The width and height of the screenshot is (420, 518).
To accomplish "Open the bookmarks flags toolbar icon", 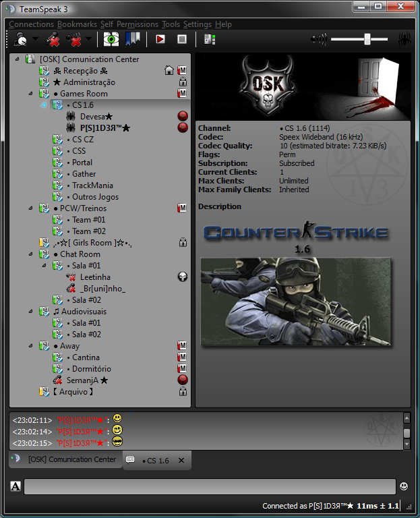I will click(133, 39).
